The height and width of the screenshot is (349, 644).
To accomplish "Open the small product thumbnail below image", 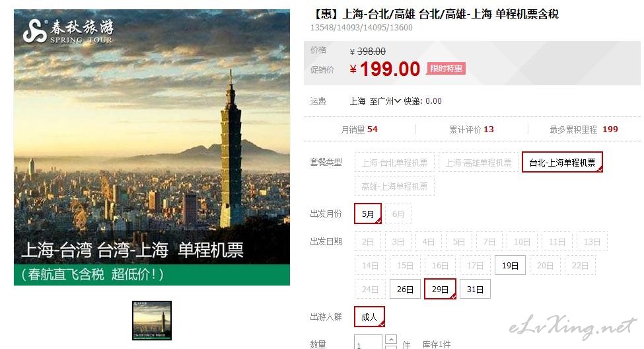I will pos(151,321).
